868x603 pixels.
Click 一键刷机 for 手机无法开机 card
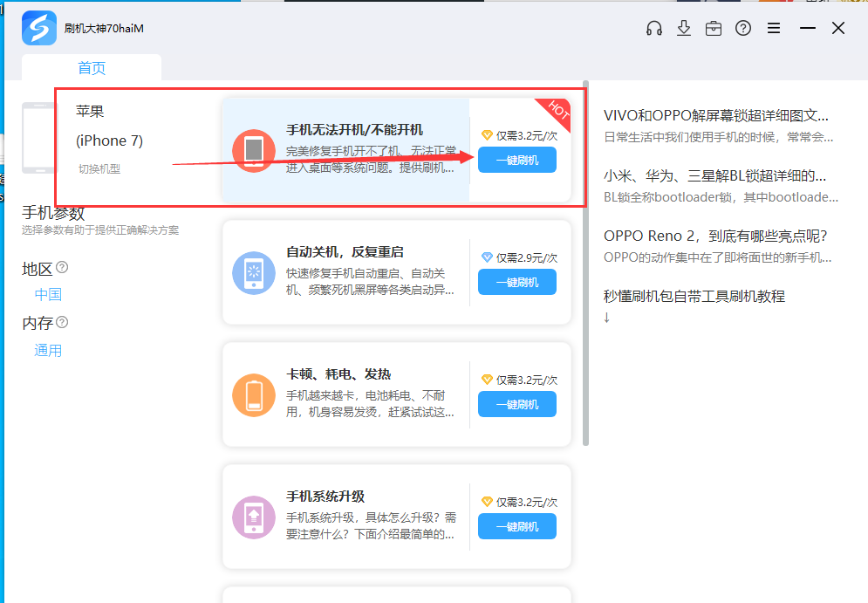(517, 160)
